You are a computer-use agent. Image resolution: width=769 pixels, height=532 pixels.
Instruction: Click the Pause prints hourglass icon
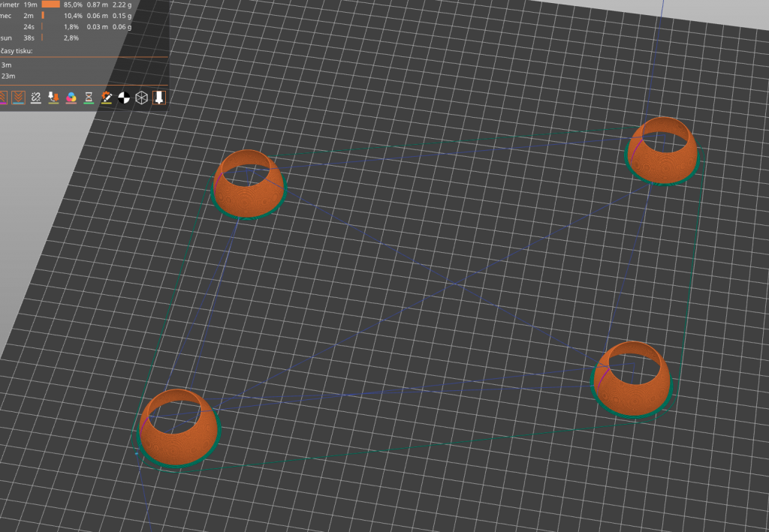pos(89,98)
